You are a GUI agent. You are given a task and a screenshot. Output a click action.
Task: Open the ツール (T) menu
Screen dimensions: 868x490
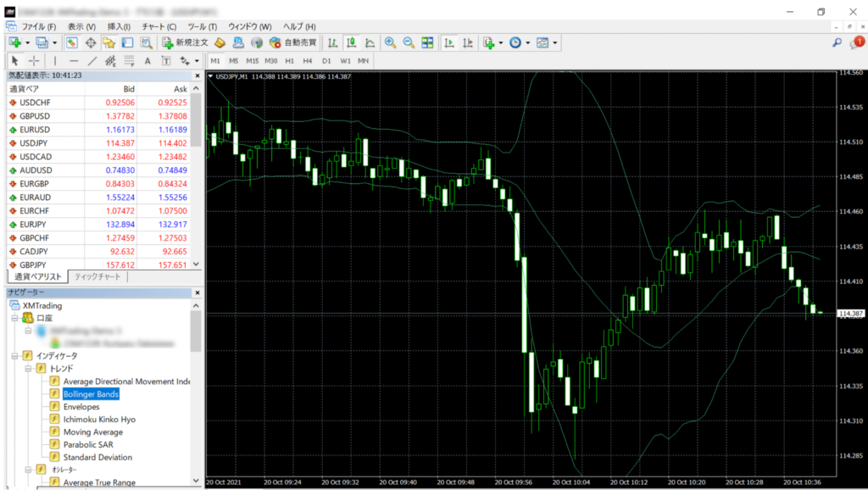[x=202, y=26]
